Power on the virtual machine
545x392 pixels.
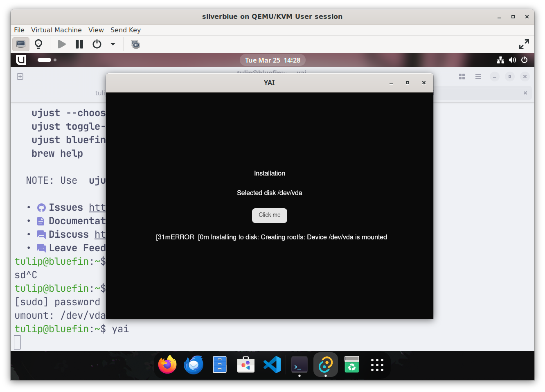coord(62,44)
